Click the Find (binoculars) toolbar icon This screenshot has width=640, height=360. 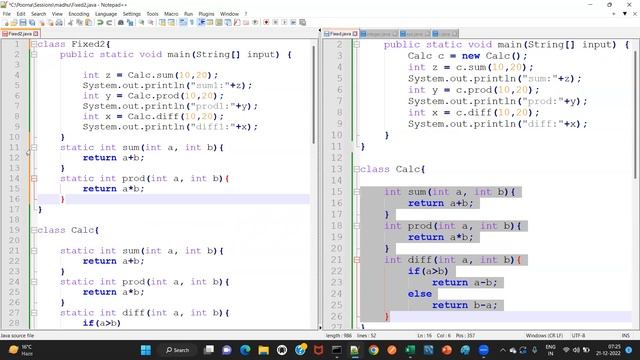click(121, 22)
